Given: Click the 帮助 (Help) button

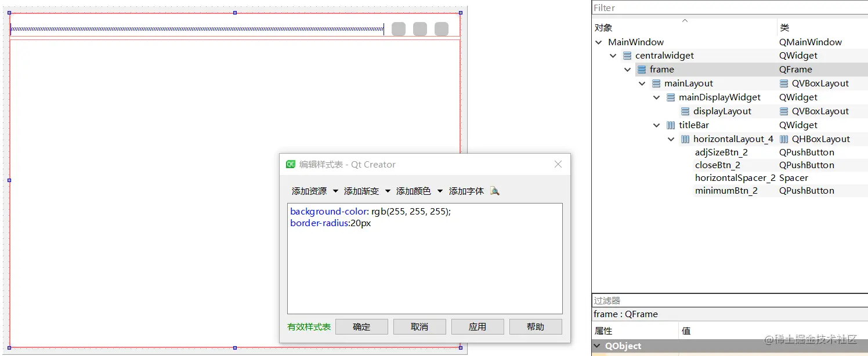Looking at the screenshot, I should pyautogui.click(x=535, y=326).
